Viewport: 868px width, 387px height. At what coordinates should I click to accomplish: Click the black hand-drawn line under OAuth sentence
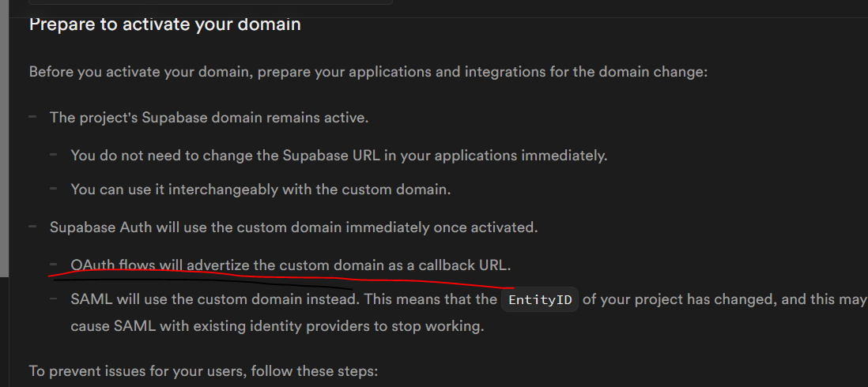[203, 284]
